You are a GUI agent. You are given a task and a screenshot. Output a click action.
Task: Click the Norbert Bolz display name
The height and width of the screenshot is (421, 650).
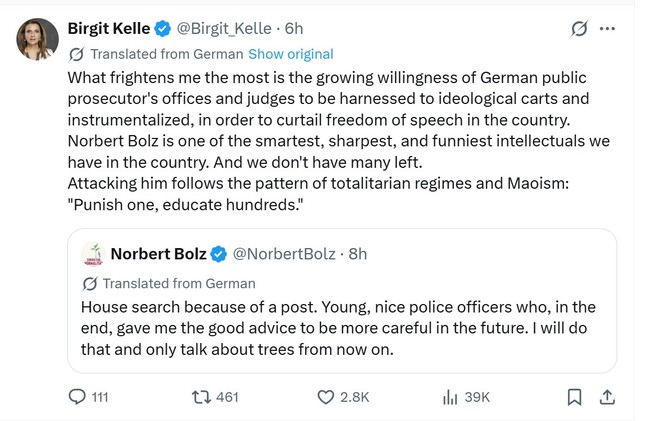(x=159, y=254)
